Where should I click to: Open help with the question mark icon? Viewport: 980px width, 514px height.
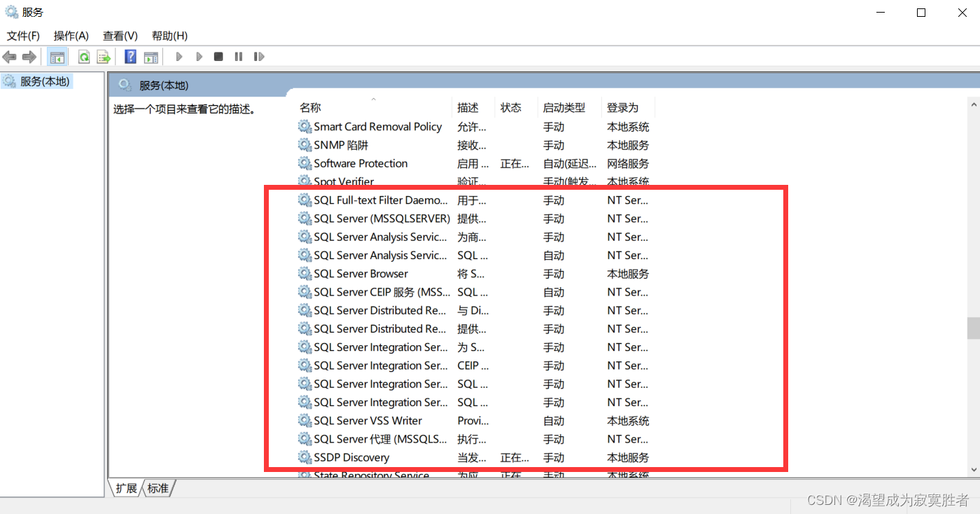click(130, 57)
